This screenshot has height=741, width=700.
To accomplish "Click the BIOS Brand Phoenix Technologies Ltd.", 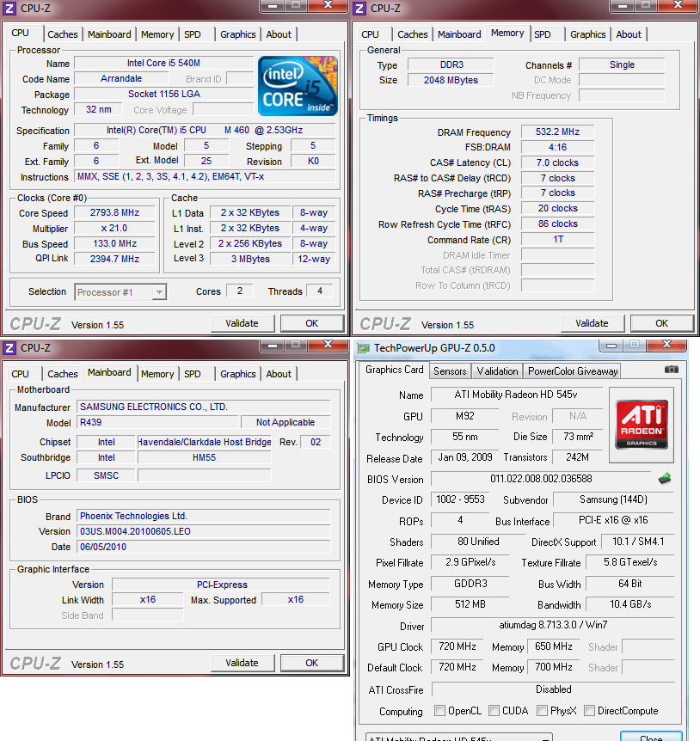I will [203, 516].
